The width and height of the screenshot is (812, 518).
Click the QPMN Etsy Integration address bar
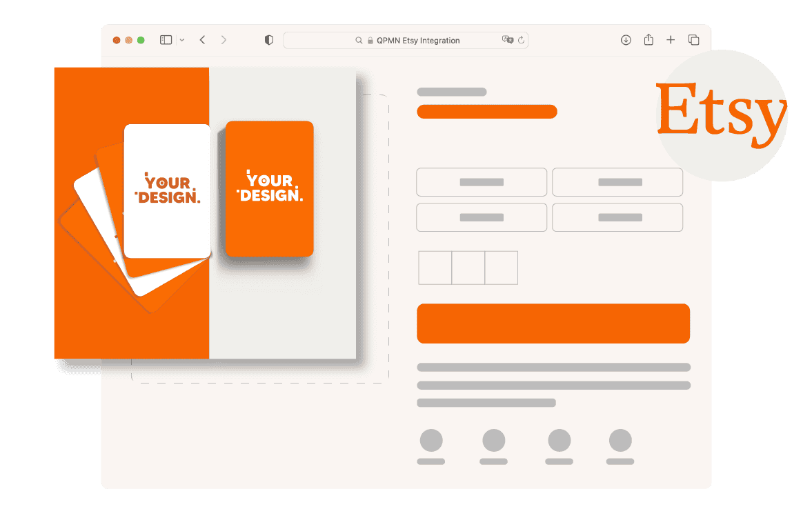pos(414,40)
